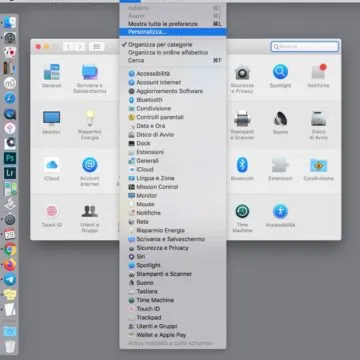Select Condivisione in the menu list

point(173,108)
